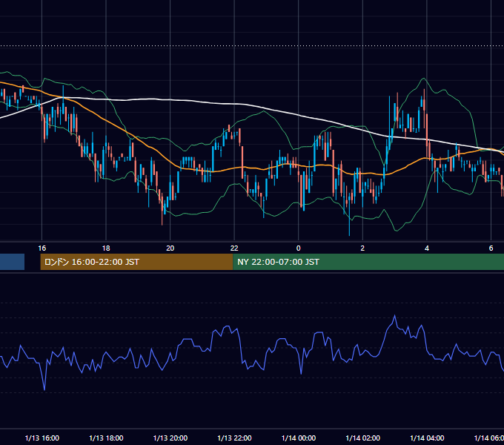The width and height of the screenshot is (504, 445).
Task: Click the 2 hour label on price chart axis
Action: (x=362, y=248)
